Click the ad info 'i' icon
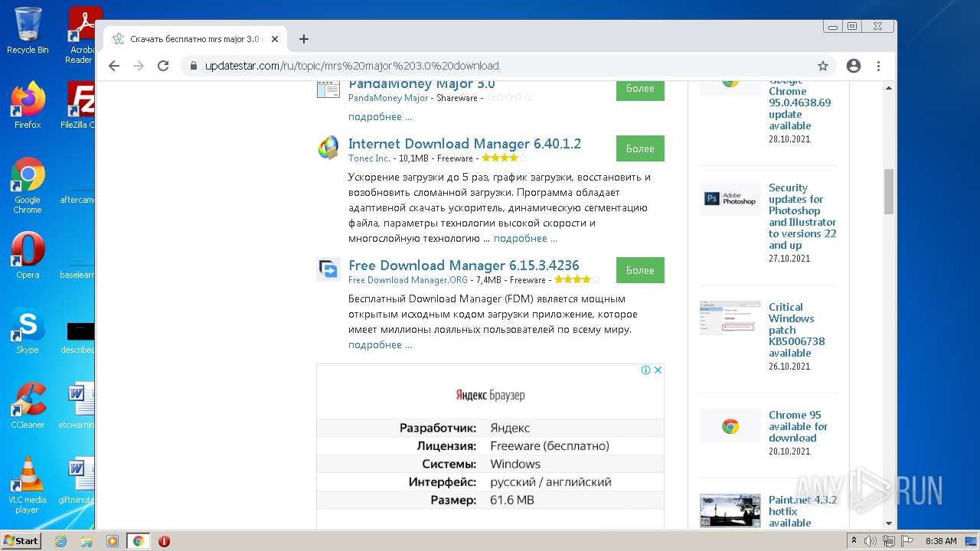Viewport: 980px width, 551px height. (x=645, y=370)
